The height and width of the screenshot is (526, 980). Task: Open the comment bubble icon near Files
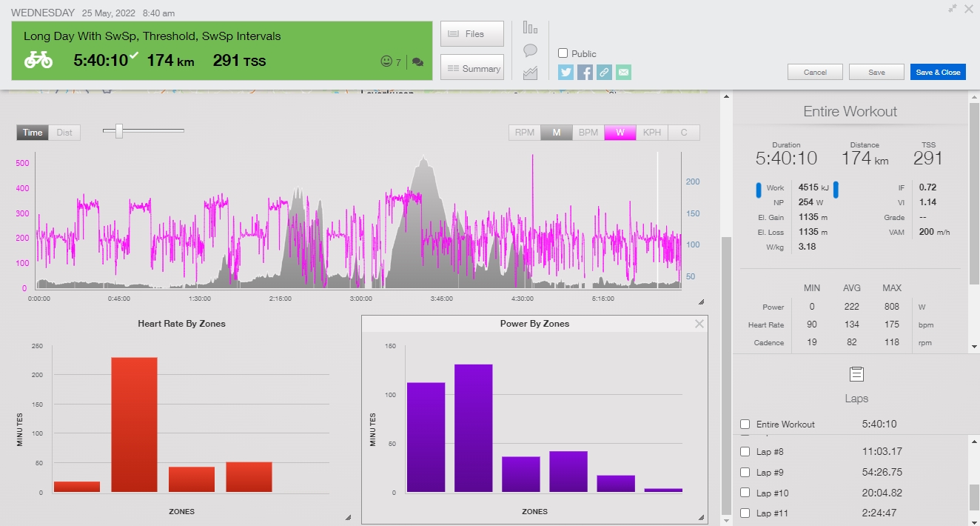point(531,49)
